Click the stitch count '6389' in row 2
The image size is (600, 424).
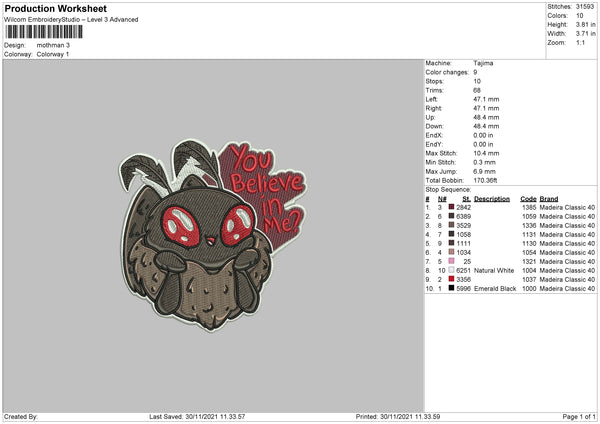pyautogui.click(x=463, y=217)
